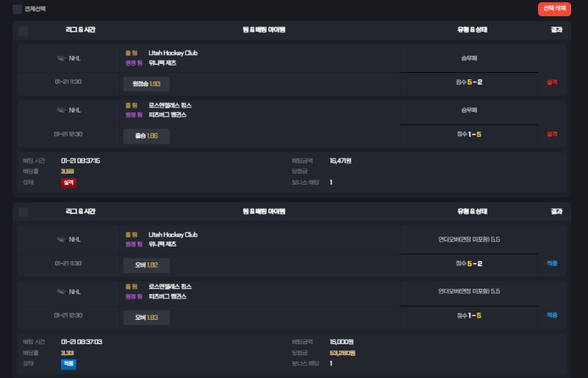
Task: Click the 오버 1.82 odds button
Action: (x=146, y=265)
